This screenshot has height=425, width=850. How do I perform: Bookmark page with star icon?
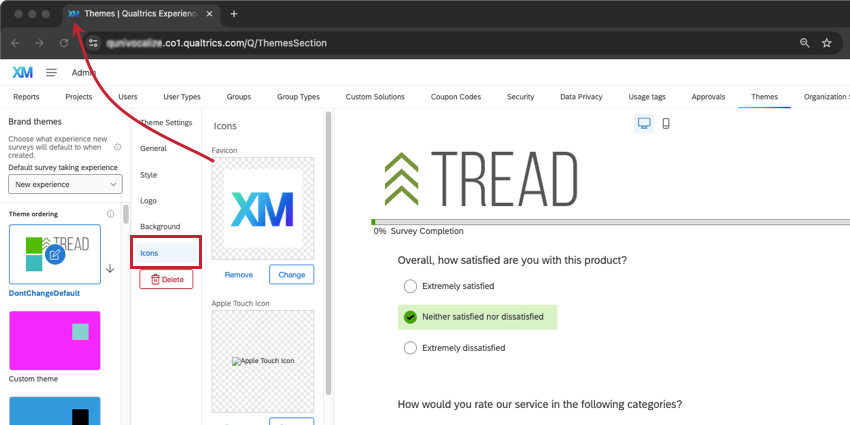tap(827, 43)
